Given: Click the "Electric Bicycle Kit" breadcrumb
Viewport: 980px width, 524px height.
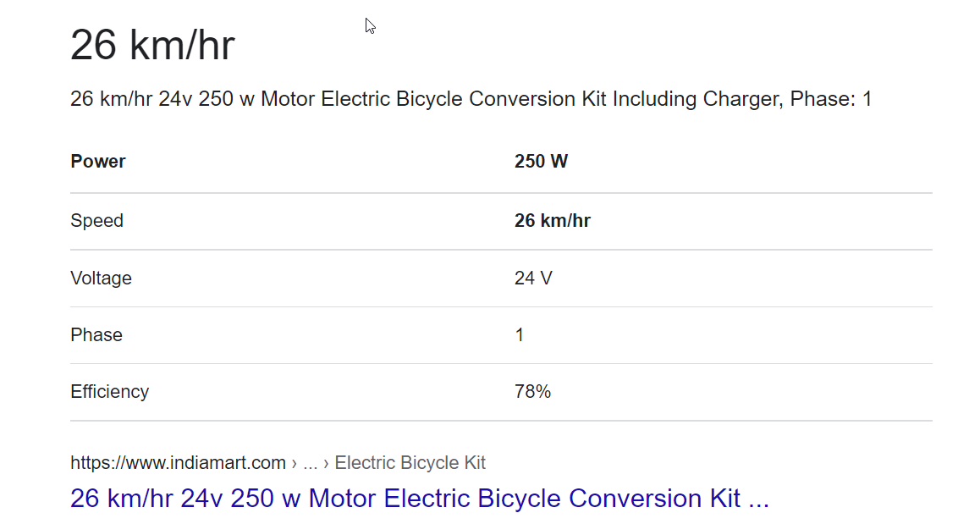Looking at the screenshot, I should (410, 463).
